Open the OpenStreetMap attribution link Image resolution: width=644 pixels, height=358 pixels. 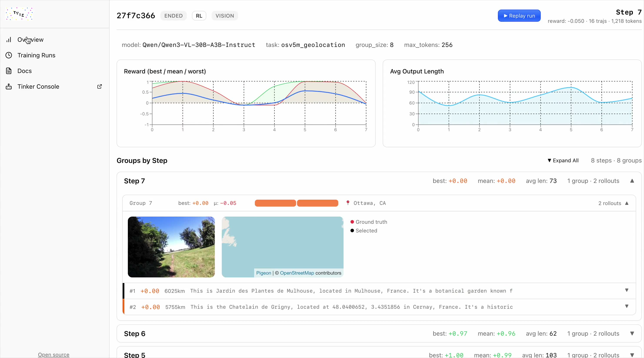[x=297, y=273]
